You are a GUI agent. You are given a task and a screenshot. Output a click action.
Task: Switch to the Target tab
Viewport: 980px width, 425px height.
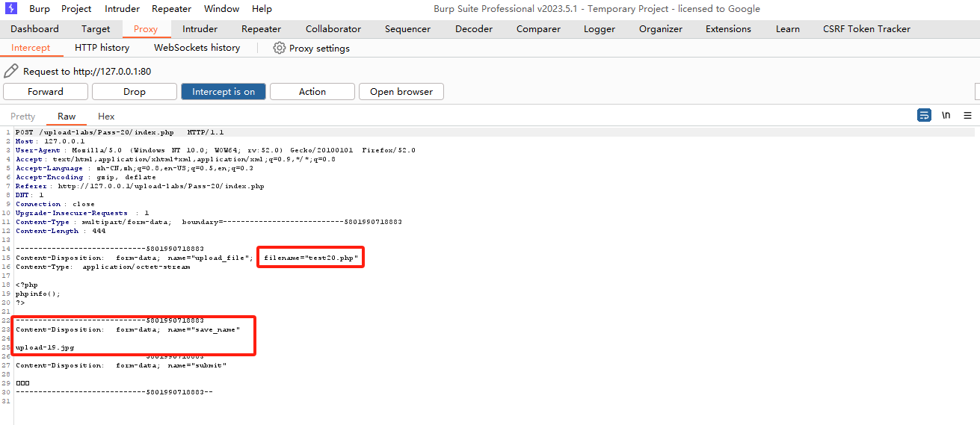tap(96, 29)
